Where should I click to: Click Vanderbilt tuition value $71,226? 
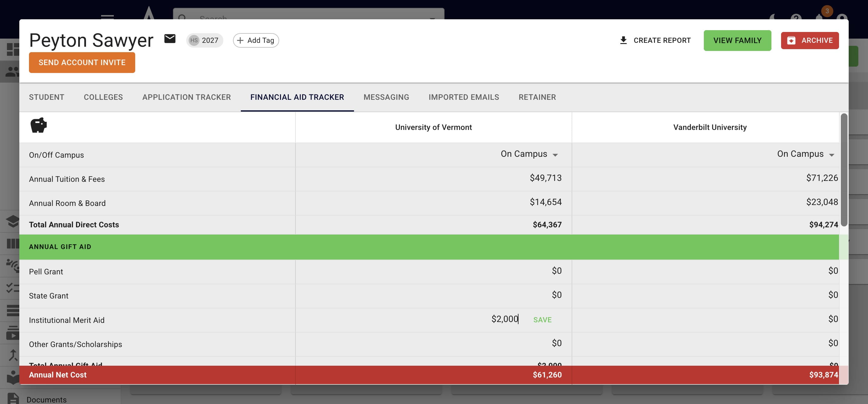(x=822, y=178)
